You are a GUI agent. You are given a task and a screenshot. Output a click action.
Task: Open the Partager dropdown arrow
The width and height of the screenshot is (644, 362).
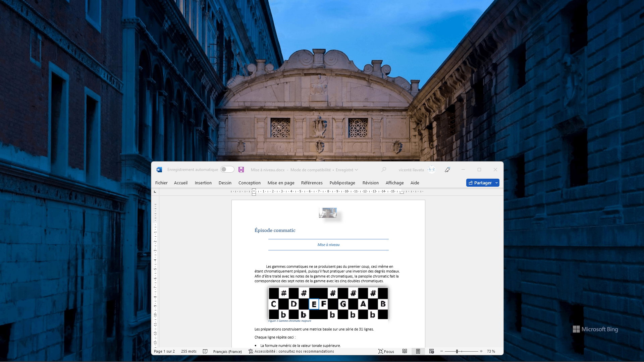pyautogui.click(x=496, y=183)
